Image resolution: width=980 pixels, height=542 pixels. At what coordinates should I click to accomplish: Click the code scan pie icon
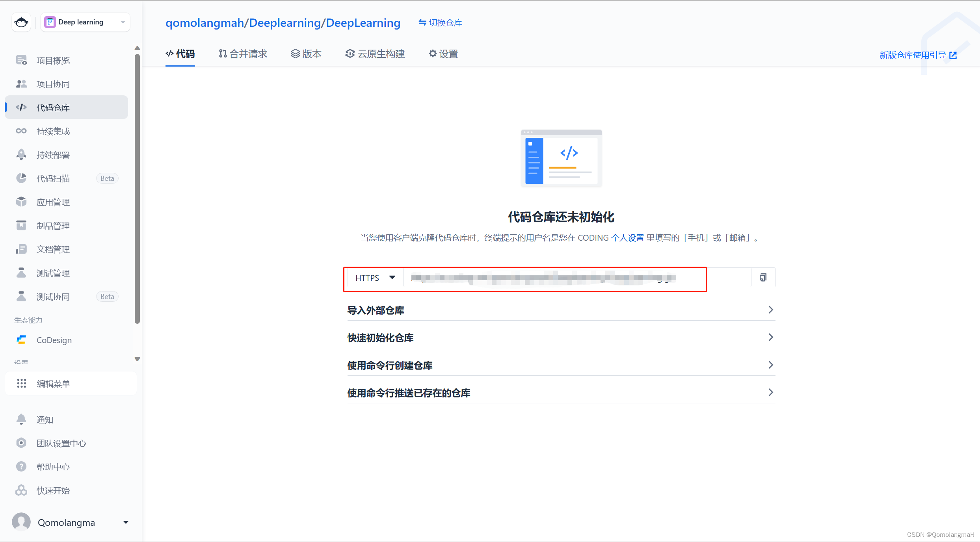(21, 178)
